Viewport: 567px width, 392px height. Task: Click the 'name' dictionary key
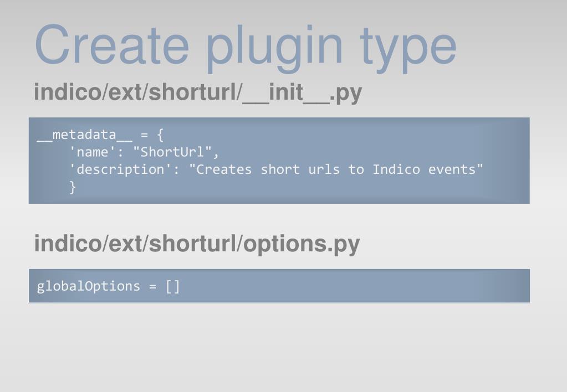pyautogui.click(x=92, y=152)
